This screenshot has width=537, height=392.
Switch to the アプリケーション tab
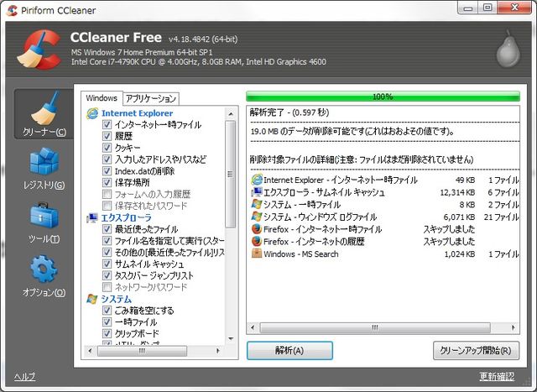(x=151, y=99)
